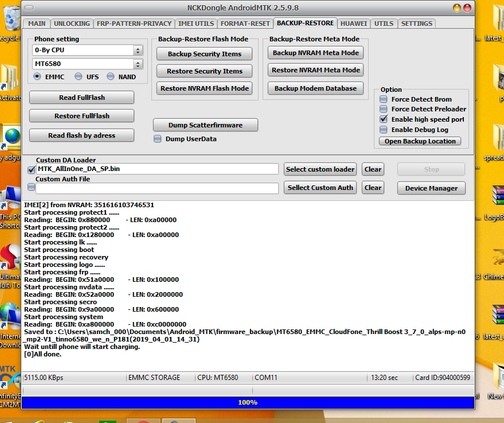Click Select custom loader button
The image size is (504, 423).
(x=320, y=169)
